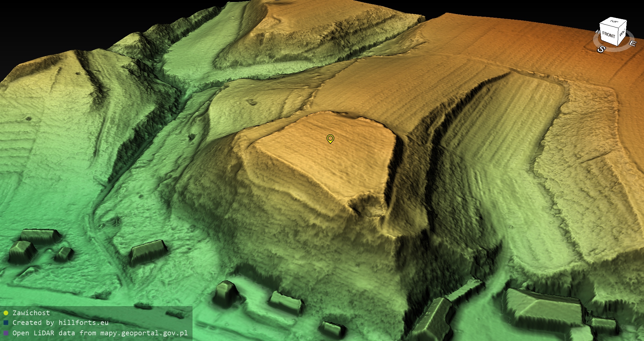
Task: Click the FRONT face of the navigation cube
Action: (x=608, y=35)
